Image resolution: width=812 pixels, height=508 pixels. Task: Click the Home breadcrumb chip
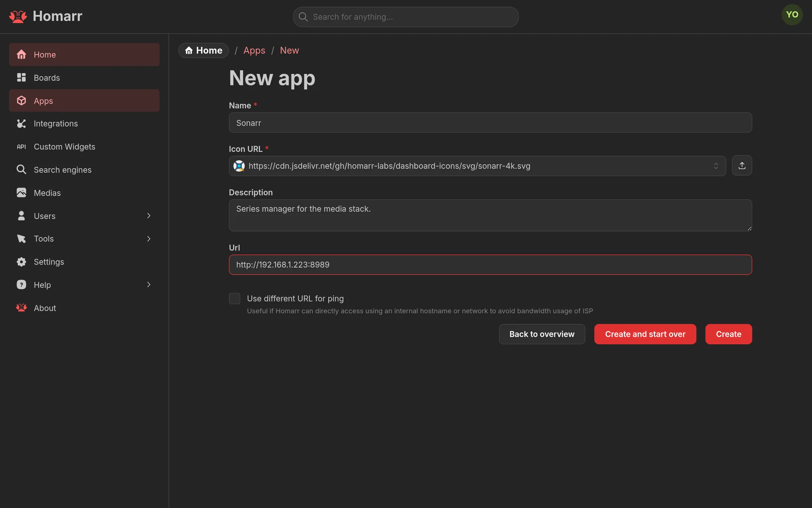203,50
